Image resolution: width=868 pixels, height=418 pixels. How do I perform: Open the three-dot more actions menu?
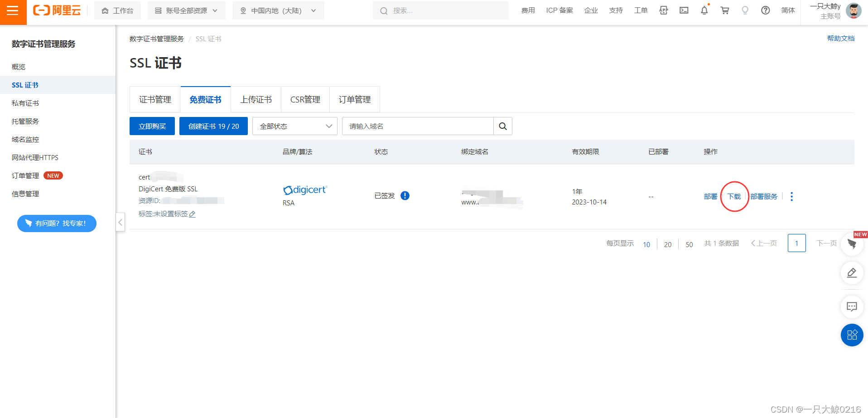coord(791,196)
